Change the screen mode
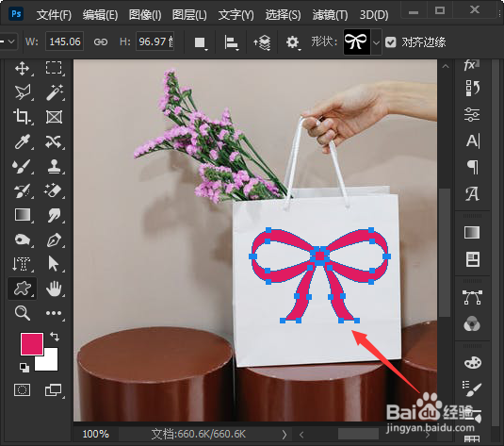504x446 pixels. [54, 390]
